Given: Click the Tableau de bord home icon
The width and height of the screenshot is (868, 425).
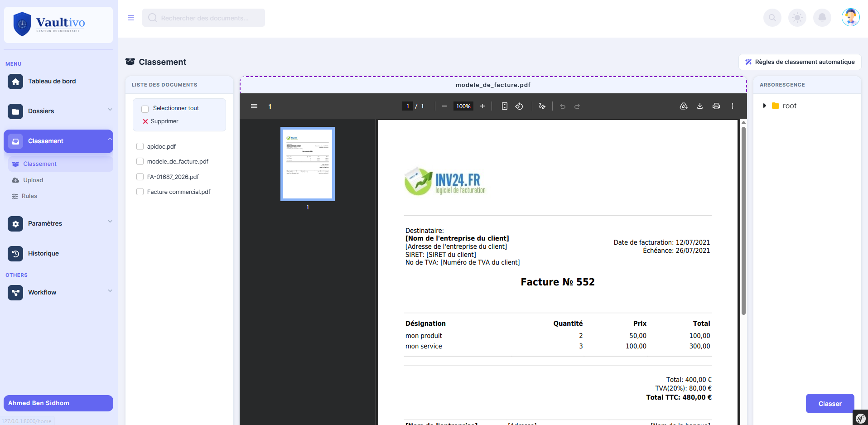Looking at the screenshot, I should point(15,82).
